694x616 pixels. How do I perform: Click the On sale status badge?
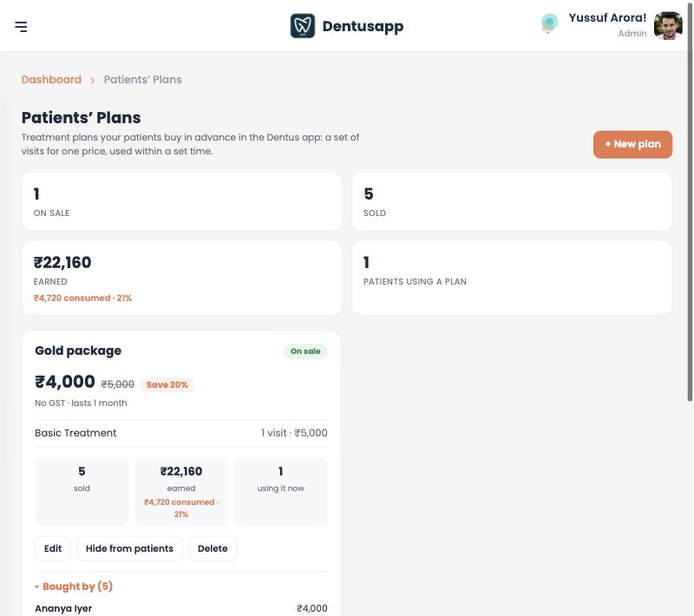(x=305, y=351)
